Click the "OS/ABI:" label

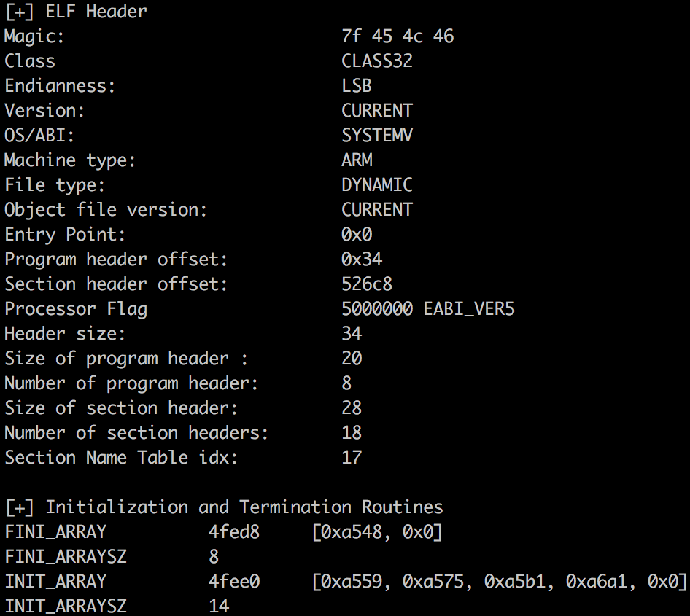39,135
